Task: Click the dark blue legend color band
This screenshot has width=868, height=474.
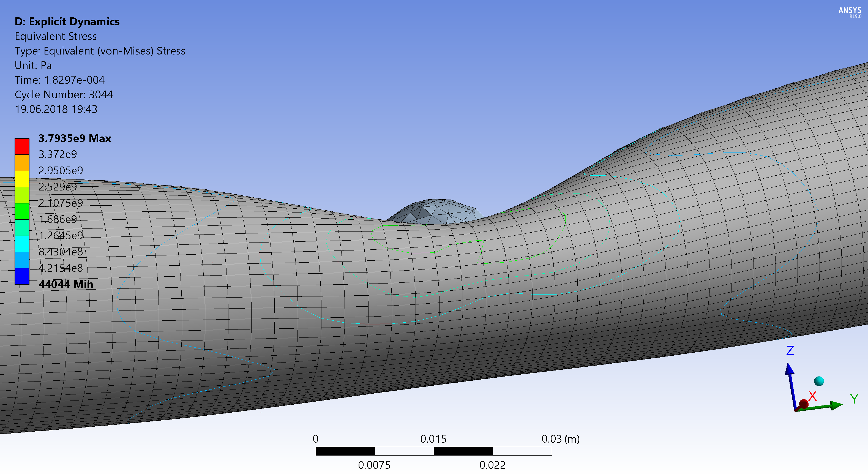Action: 22,276
